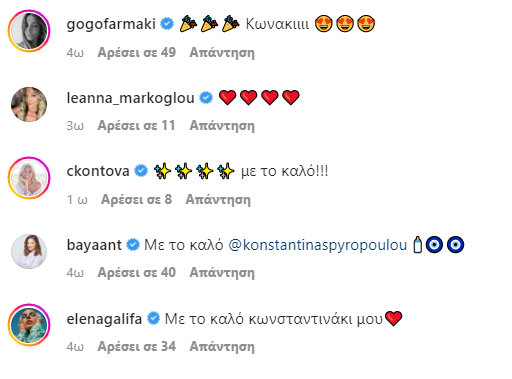This screenshot has height=379, width=512.
Task: Reply to gogofarmaki's comment via Απάντηση
Action: pyautogui.click(x=222, y=53)
